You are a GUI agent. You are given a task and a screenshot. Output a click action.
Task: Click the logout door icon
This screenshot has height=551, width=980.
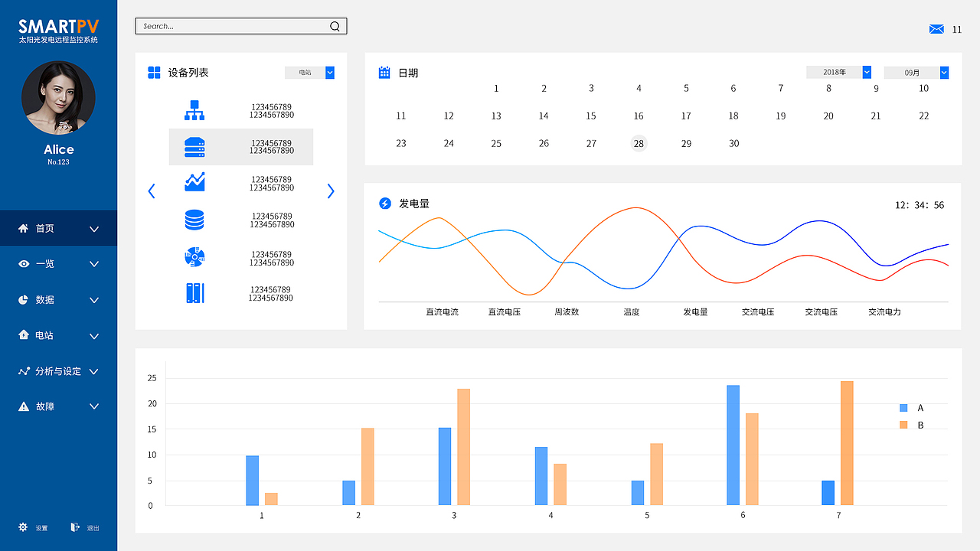pyautogui.click(x=75, y=527)
